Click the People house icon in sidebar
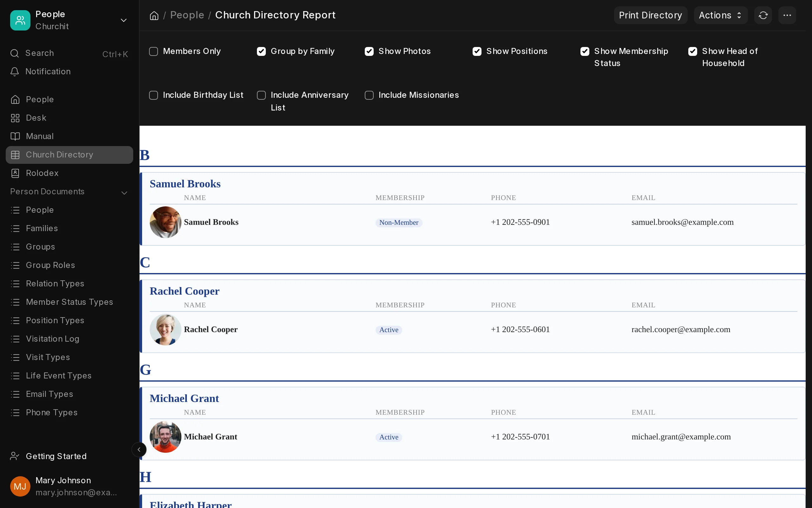 (15, 99)
